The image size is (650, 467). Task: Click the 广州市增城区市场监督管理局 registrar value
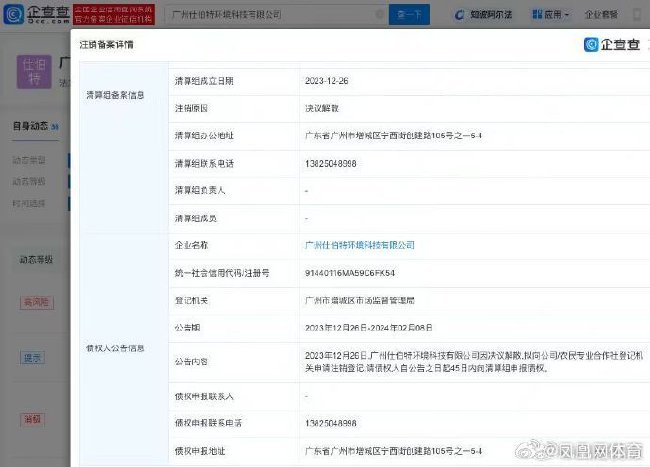(360, 300)
